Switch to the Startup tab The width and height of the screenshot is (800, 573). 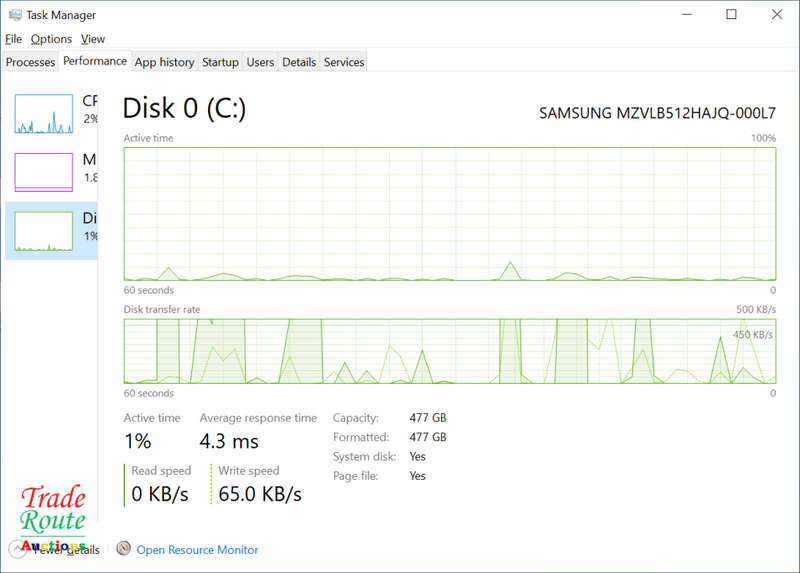coord(220,62)
